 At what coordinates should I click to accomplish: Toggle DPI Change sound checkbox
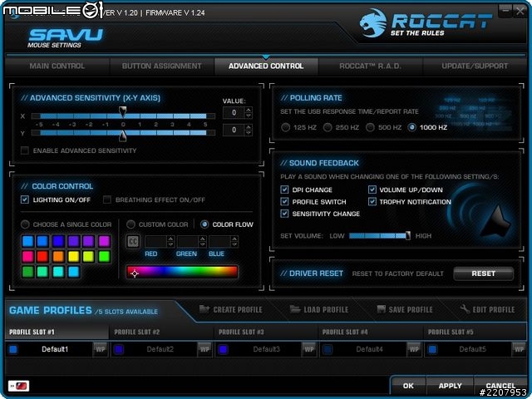click(284, 190)
